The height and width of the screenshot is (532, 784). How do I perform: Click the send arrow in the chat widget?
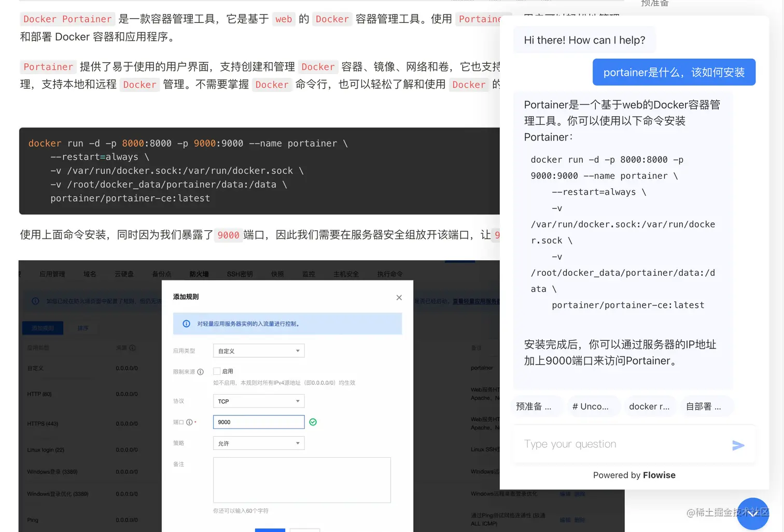click(738, 445)
